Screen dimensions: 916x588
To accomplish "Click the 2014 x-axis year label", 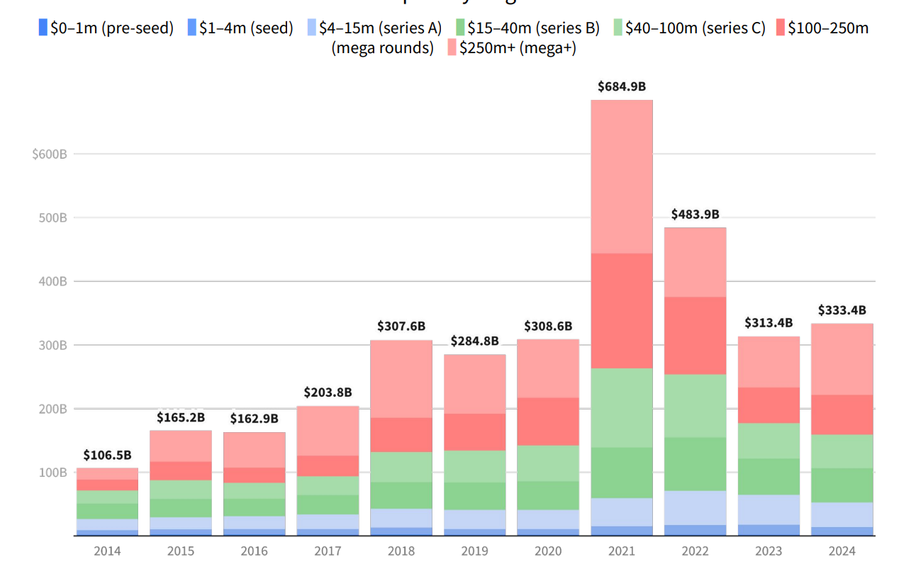I will 107,551.
